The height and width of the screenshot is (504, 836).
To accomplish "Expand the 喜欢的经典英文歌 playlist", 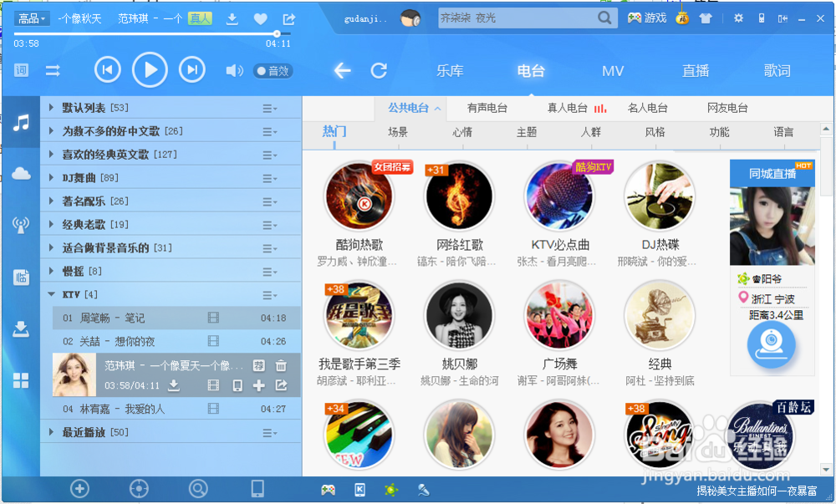I will coord(51,155).
